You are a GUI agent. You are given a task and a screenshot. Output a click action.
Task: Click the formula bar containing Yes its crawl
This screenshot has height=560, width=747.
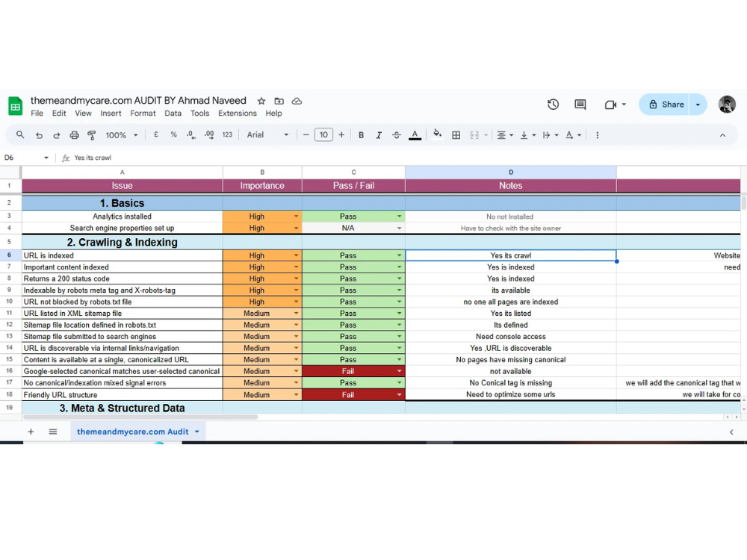405,158
